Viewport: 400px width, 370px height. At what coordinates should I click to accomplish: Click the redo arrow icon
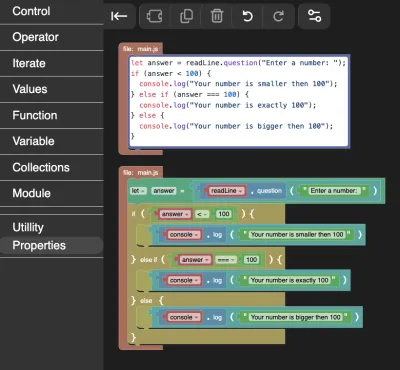point(279,16)
